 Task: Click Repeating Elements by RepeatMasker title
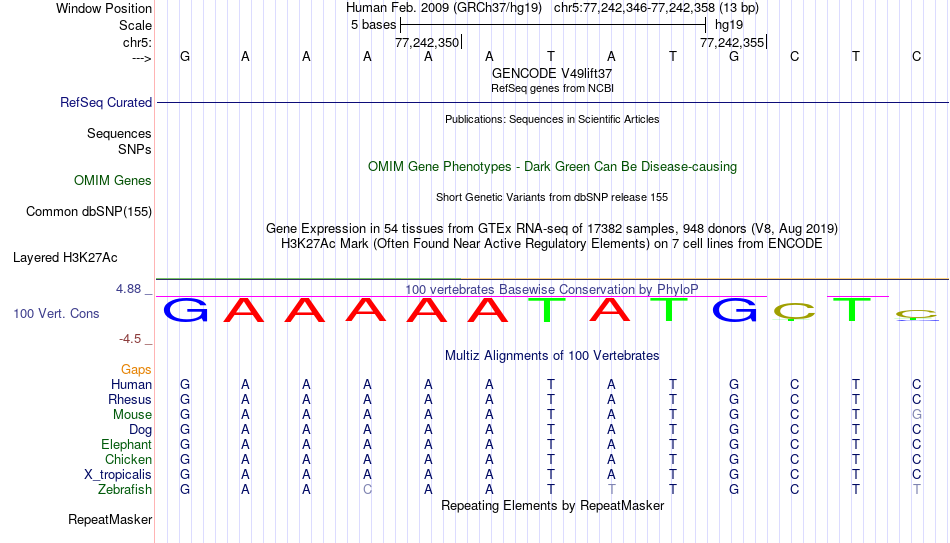552,505
